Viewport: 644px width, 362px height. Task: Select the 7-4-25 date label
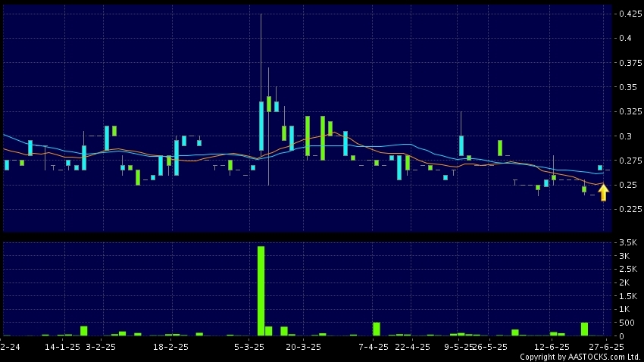373,347
